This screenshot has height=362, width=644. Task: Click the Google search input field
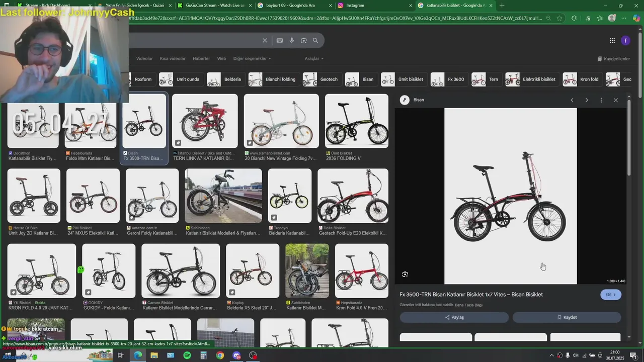194,40
